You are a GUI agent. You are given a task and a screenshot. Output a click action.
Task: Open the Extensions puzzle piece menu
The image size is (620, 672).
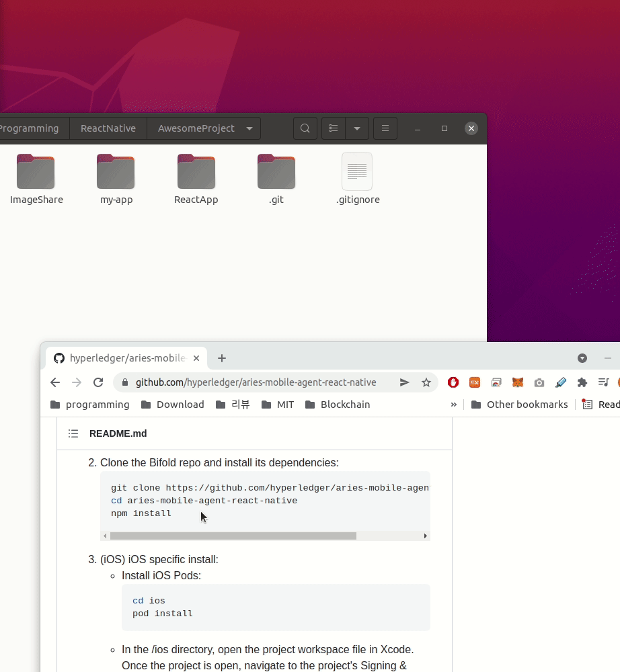tap(582, 382)
